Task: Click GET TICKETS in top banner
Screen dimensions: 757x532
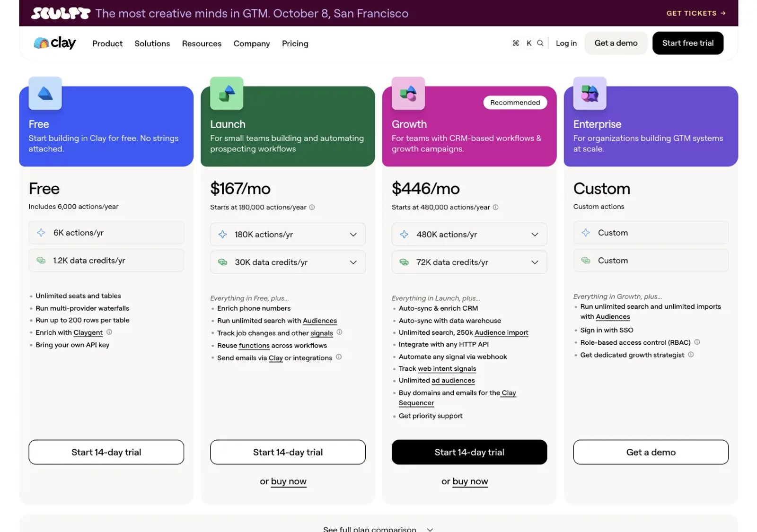Action: click(x=696, y=13)
